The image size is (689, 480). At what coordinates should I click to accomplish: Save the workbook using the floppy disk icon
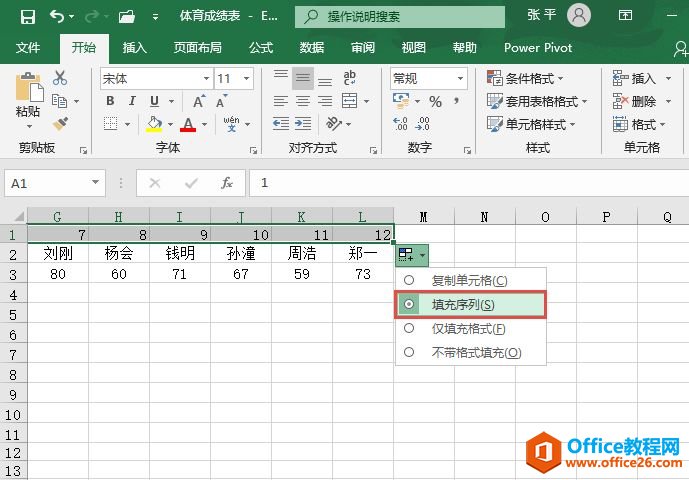[x=28, y=17]
